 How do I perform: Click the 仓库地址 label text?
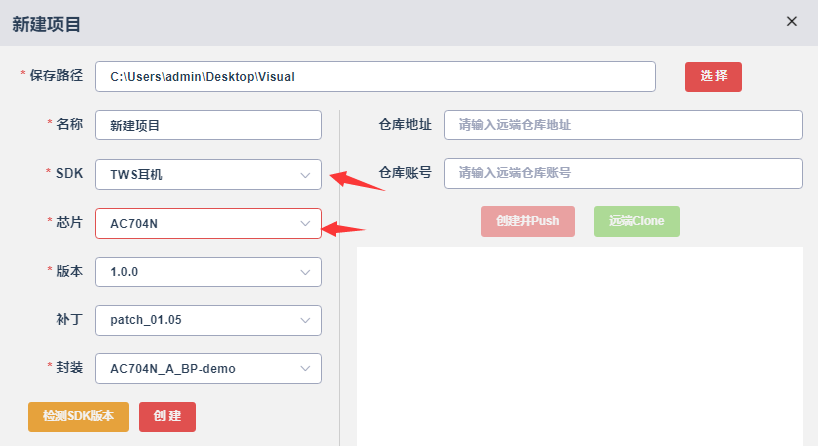coord(405,125)
